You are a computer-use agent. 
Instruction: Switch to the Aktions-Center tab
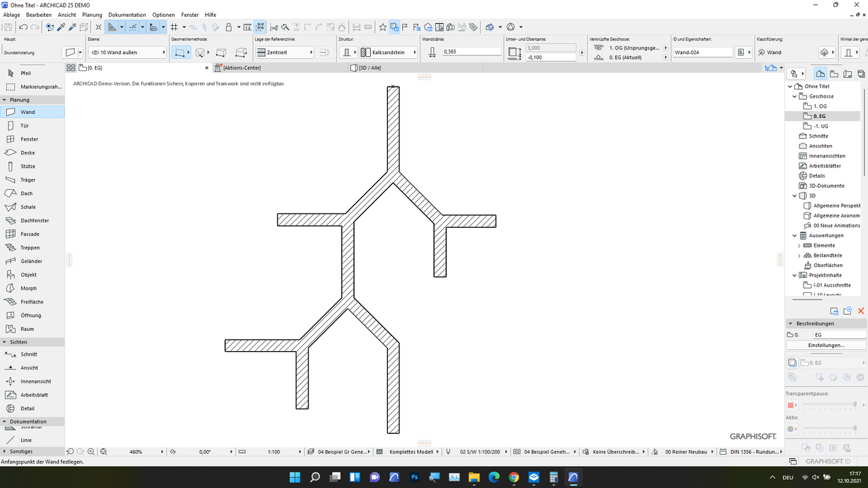(280, 68)
